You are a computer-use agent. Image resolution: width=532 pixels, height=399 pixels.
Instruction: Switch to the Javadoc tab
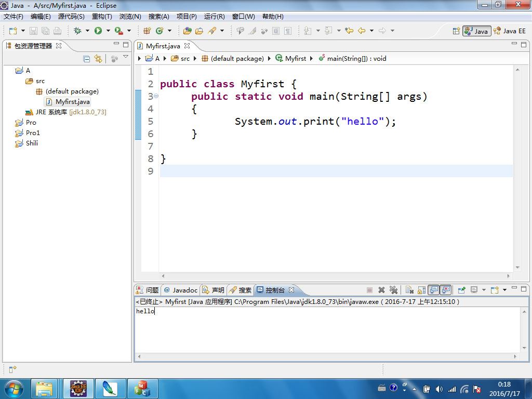[x=180, y=290]
